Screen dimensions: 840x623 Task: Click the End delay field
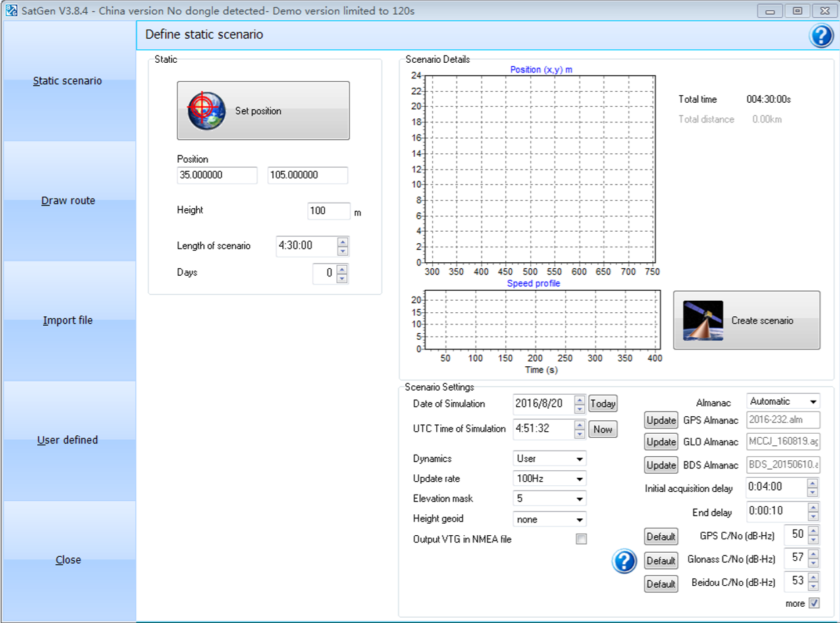776,512
